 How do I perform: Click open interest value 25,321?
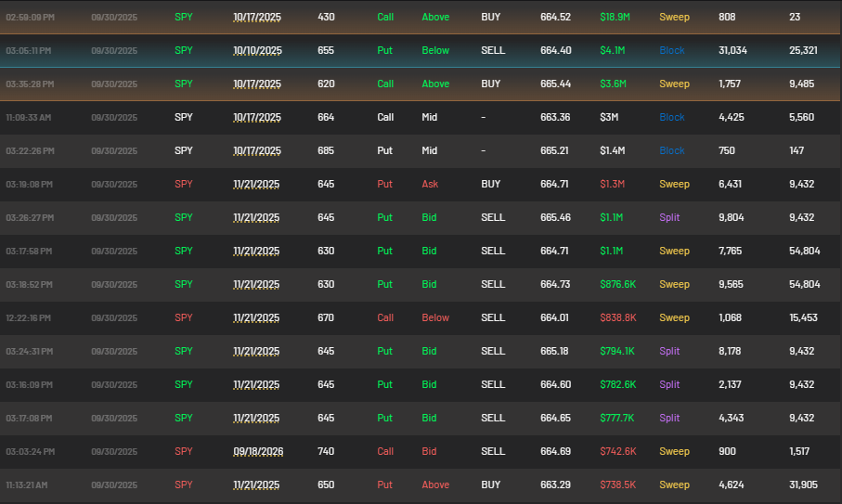803,50
